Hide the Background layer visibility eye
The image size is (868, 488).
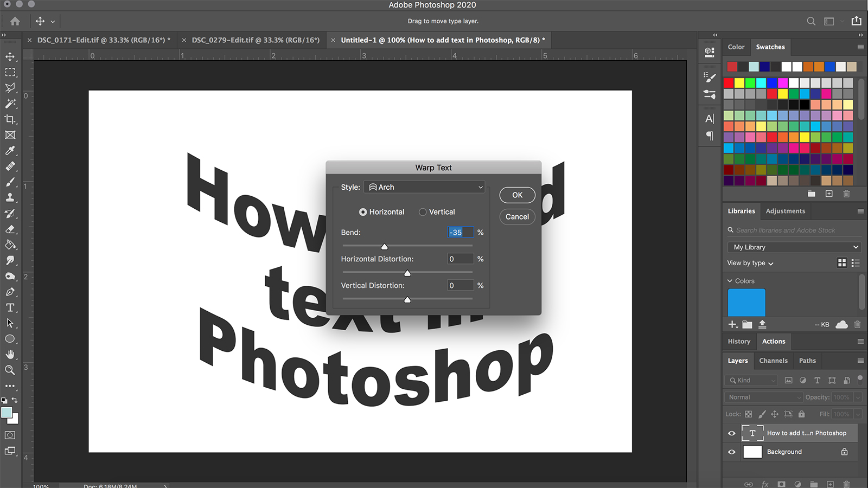point(732,452)
